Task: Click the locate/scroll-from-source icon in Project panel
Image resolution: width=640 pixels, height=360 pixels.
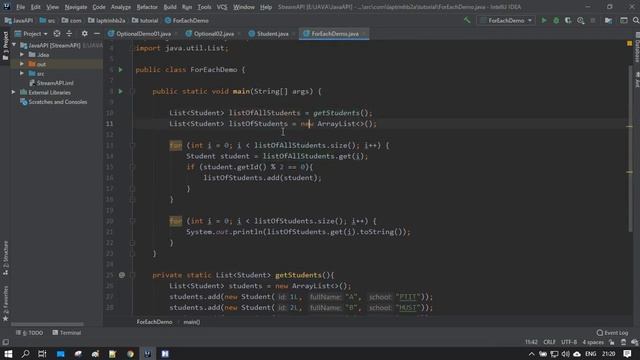Action: click(57, 33)
